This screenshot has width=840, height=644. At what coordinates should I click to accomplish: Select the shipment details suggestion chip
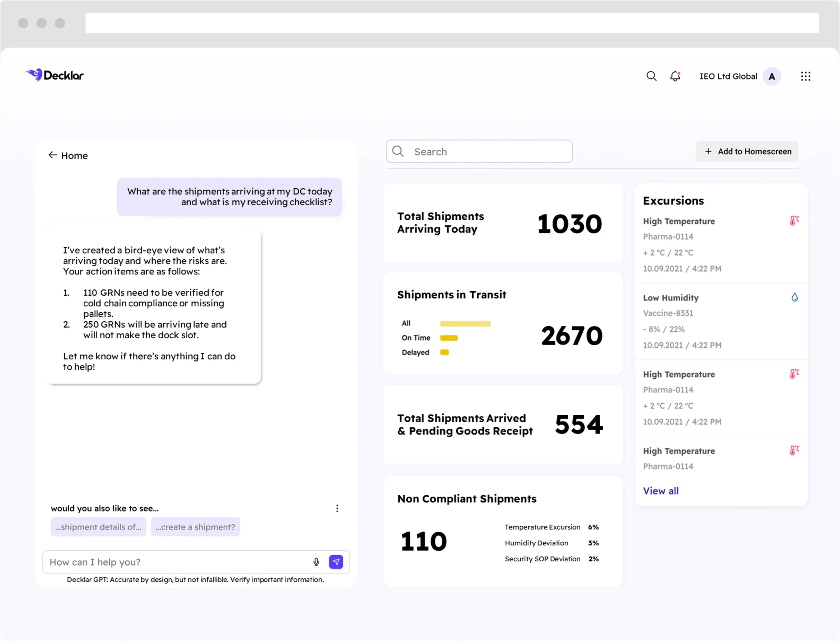[98, 527]
